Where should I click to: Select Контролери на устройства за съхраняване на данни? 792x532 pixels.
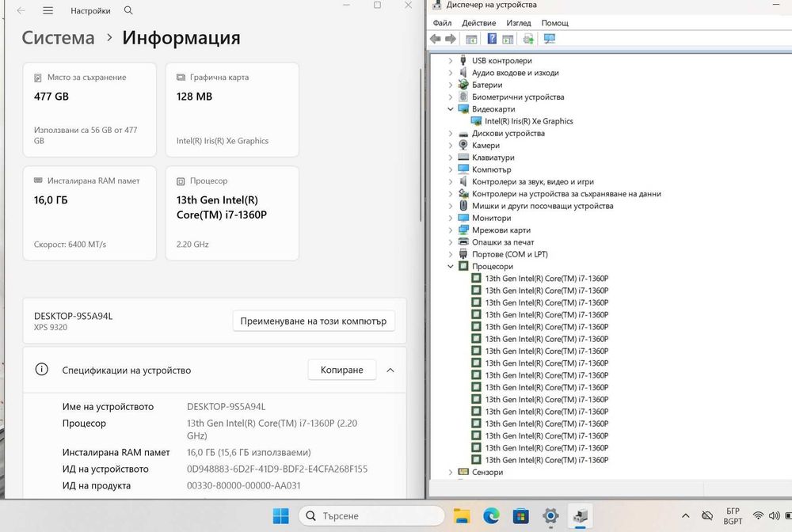(x=566, y=194)
